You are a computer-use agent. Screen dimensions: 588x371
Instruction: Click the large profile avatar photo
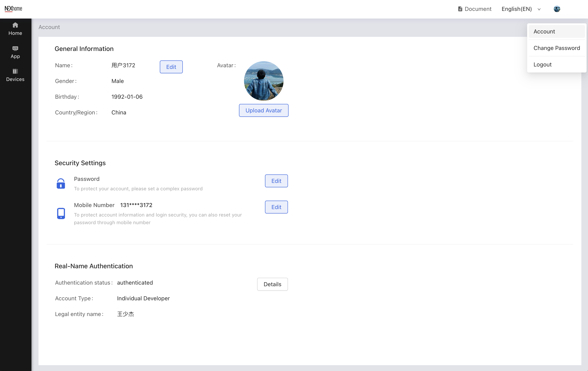[x=264, y=81]
